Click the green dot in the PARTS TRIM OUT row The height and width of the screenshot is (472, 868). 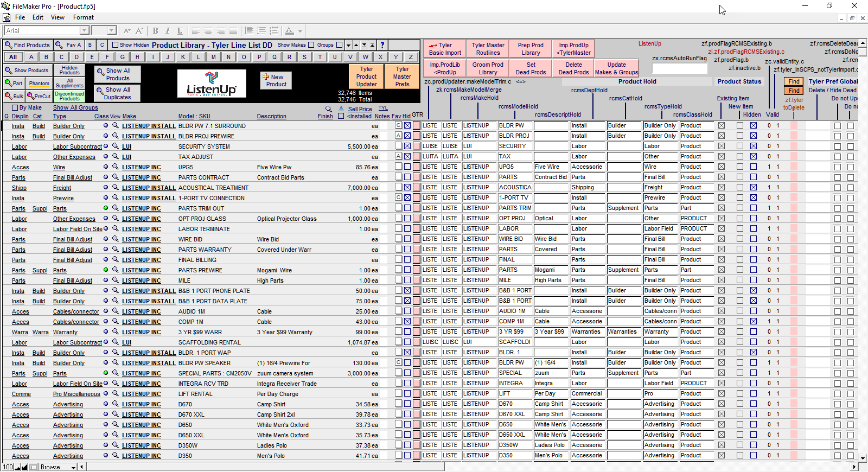tap(106, 208)
